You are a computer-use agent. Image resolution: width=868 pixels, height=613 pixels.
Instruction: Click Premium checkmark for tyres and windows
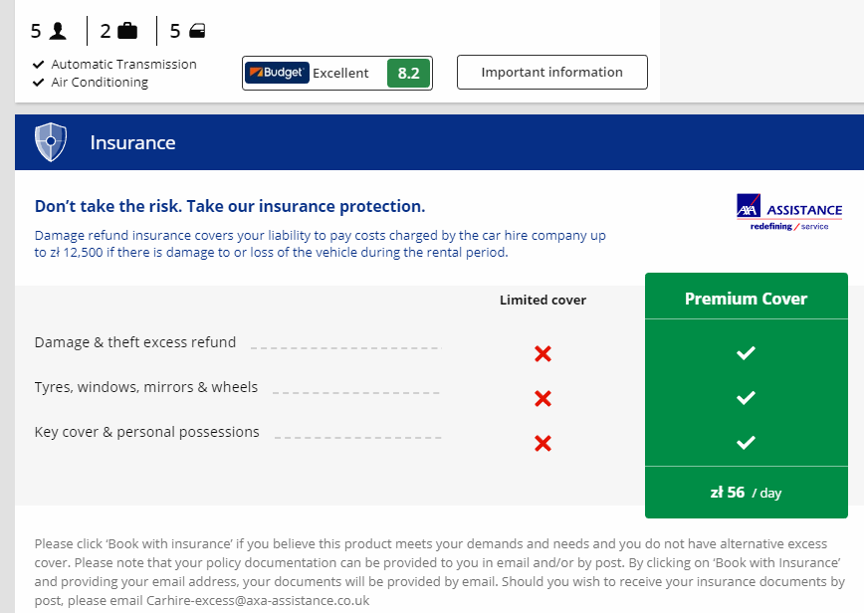click(x=746, y=397)
